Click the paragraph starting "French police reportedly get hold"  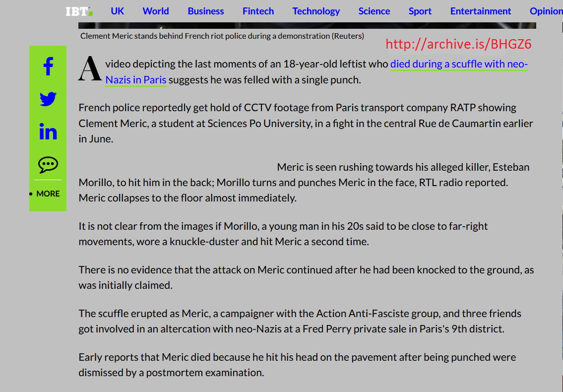[x=306, y=123]
